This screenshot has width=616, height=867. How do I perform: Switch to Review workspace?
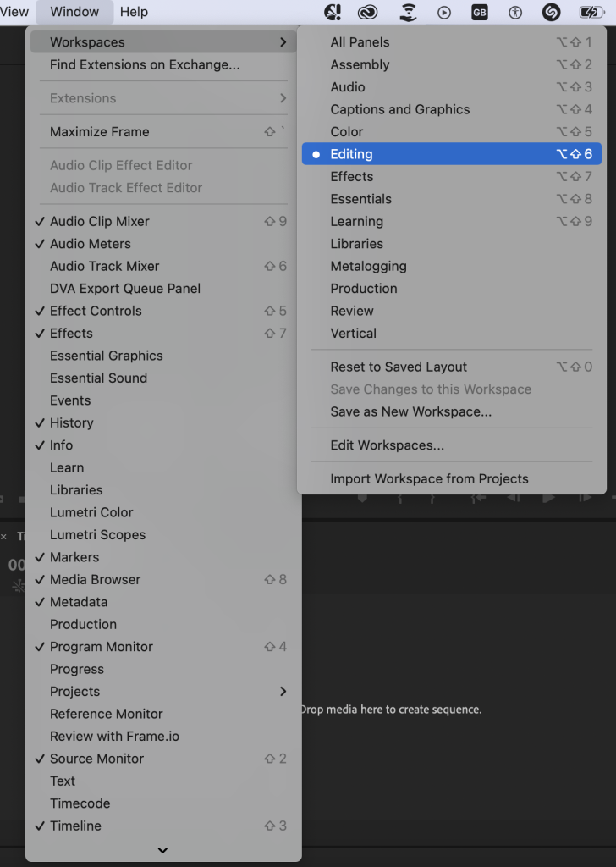(451, 311)
